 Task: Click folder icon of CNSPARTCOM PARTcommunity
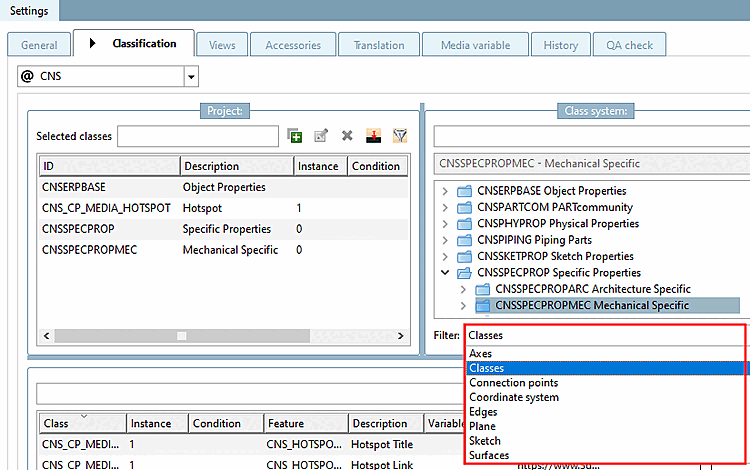(x=464, y=208)
